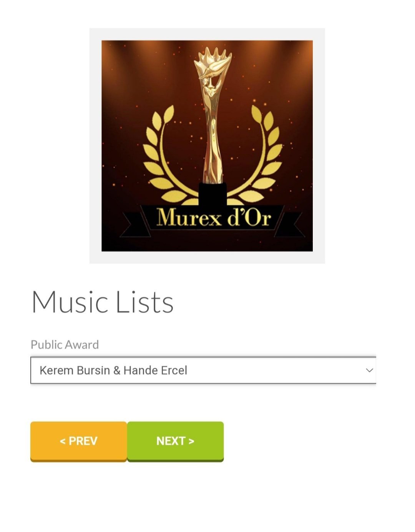Click the "<" arrow on PREV button
The image size is (415, 532).
[x=63, y=441]
